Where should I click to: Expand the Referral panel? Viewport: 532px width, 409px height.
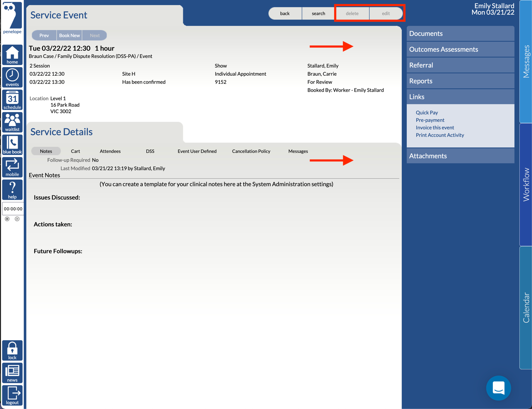(x=460, y=65)
